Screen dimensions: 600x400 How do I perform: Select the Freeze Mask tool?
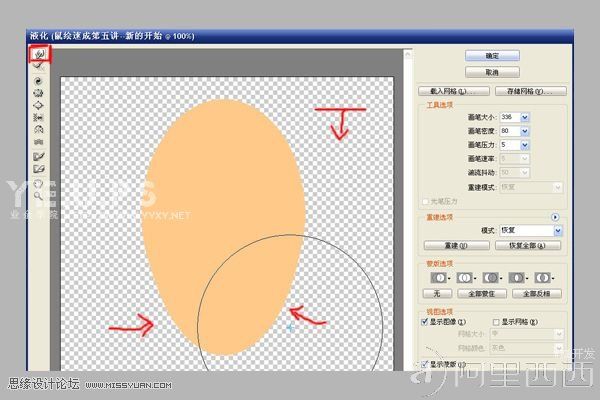[39, 156]
